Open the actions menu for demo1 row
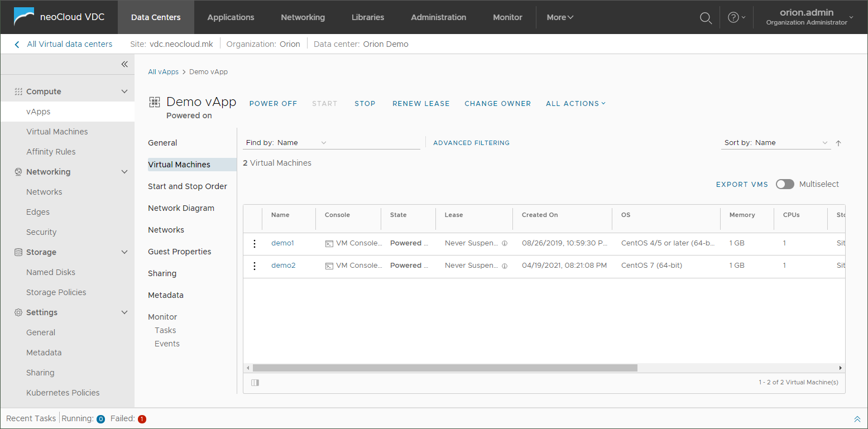The width and height of the screenshot is (868, 429). click(x=255, y=243)
